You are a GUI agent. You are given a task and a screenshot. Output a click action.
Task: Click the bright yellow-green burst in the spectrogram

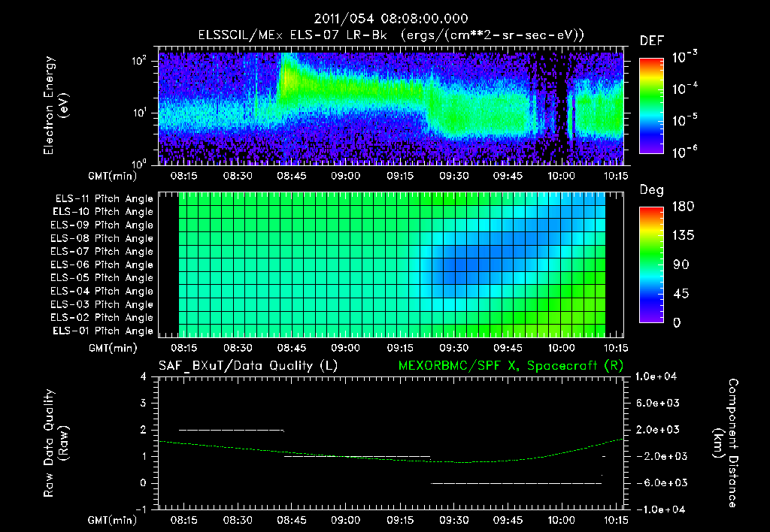click(x=290, y=79)
